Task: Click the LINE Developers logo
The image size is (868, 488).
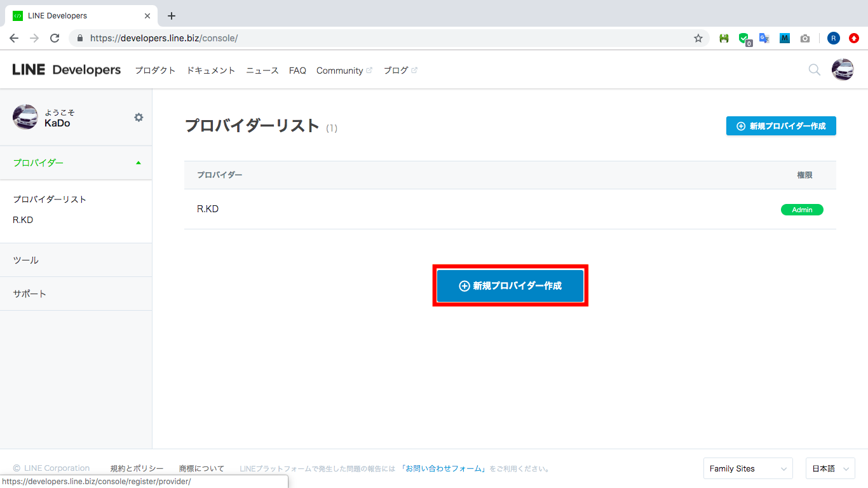Action: (67, 70)
